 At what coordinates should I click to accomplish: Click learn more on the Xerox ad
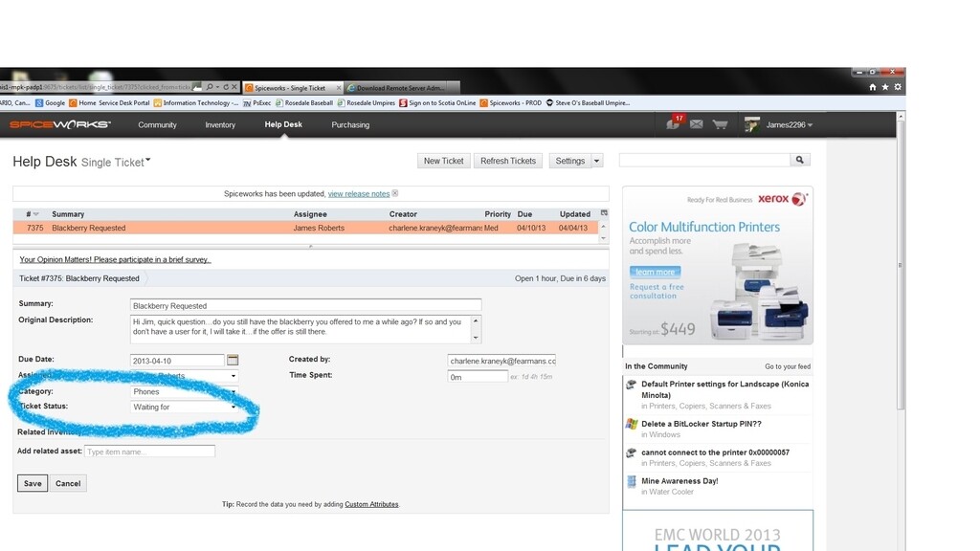[655, 272]
